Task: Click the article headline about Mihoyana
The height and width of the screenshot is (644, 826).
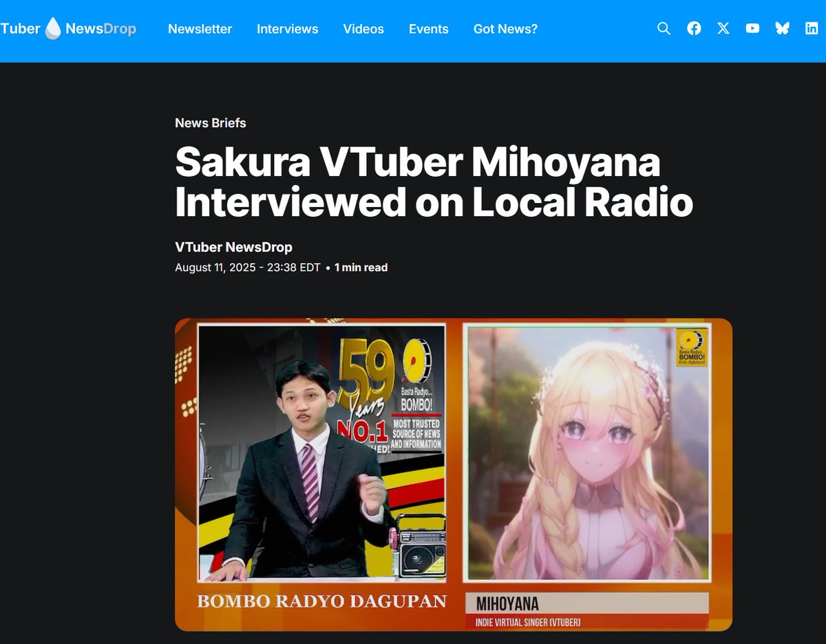Action: coord(434,183)
